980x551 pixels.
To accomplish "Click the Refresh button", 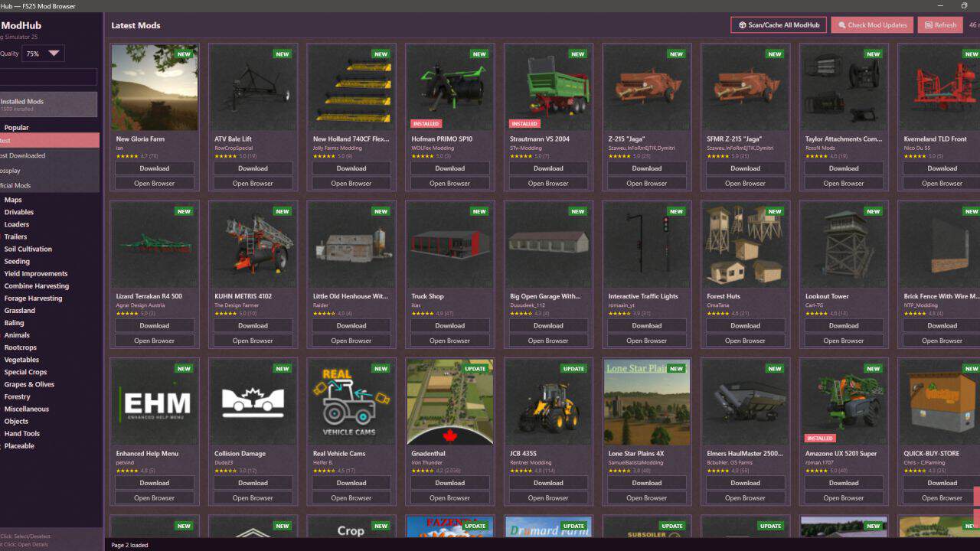I will 940,25.
